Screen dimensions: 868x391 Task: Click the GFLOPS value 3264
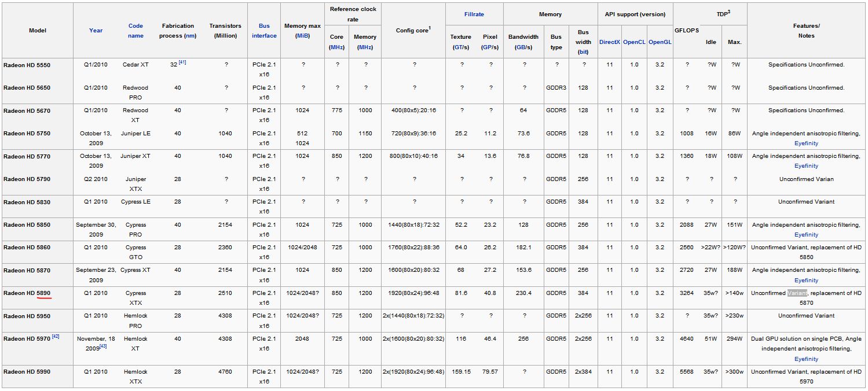click(x=687, y=293)
